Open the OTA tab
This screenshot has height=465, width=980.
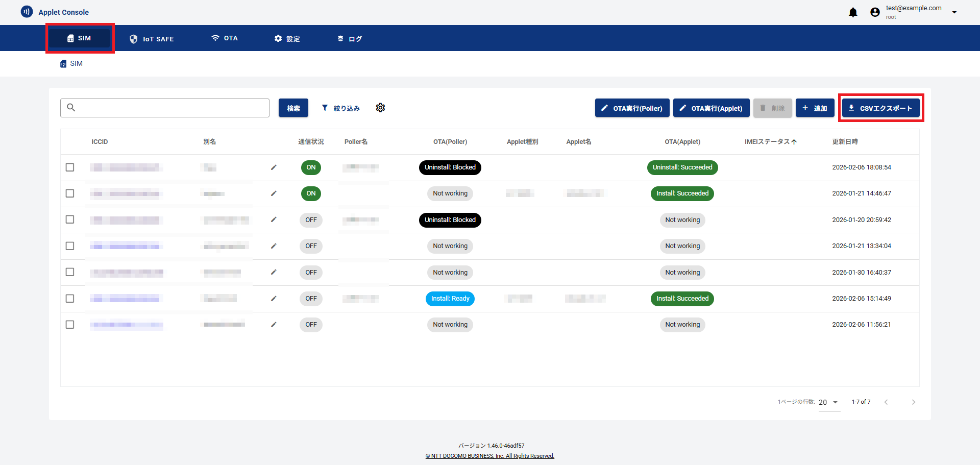click(225, 38)
